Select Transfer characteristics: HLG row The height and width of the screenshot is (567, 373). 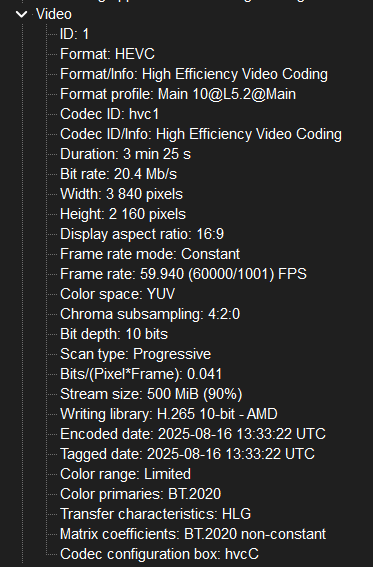pyautogui.click(x=155, y=514)
